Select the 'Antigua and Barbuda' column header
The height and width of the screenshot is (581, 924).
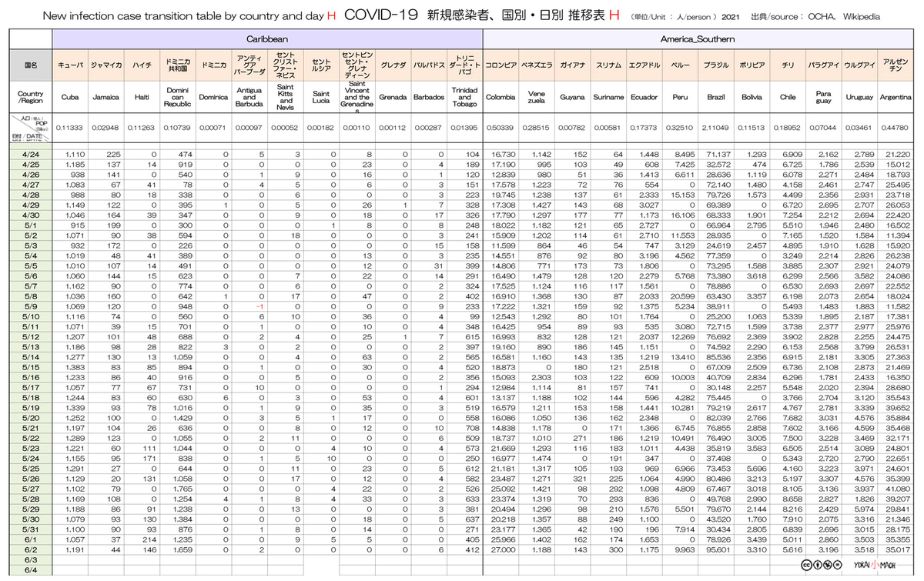[249, 98]
